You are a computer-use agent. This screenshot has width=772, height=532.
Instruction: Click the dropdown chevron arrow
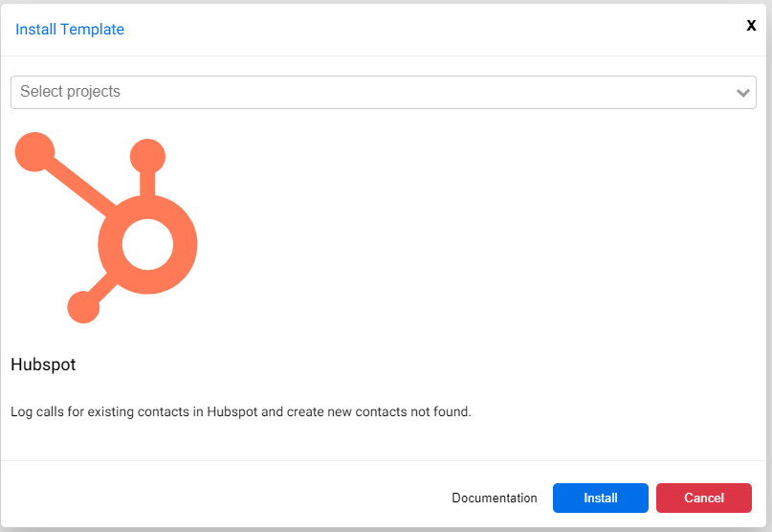[742, 93]
